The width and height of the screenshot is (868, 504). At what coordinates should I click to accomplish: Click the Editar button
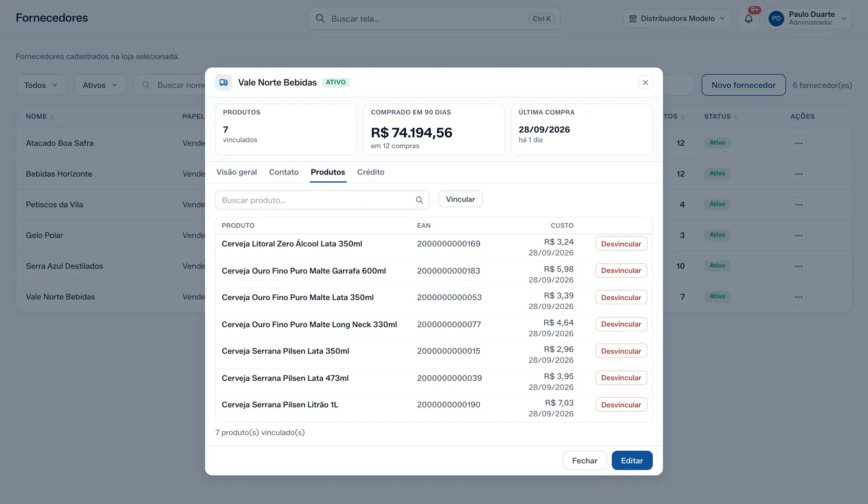pyautogui.click(x=632, y=461)
